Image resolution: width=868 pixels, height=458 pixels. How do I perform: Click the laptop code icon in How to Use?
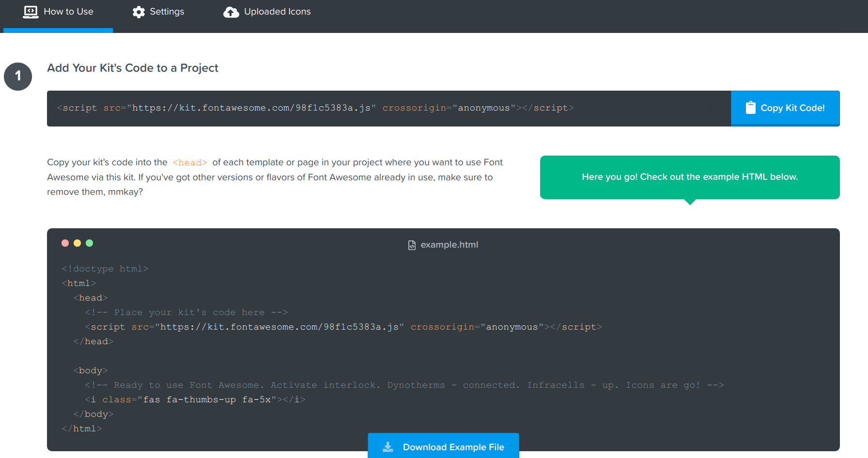31,12
